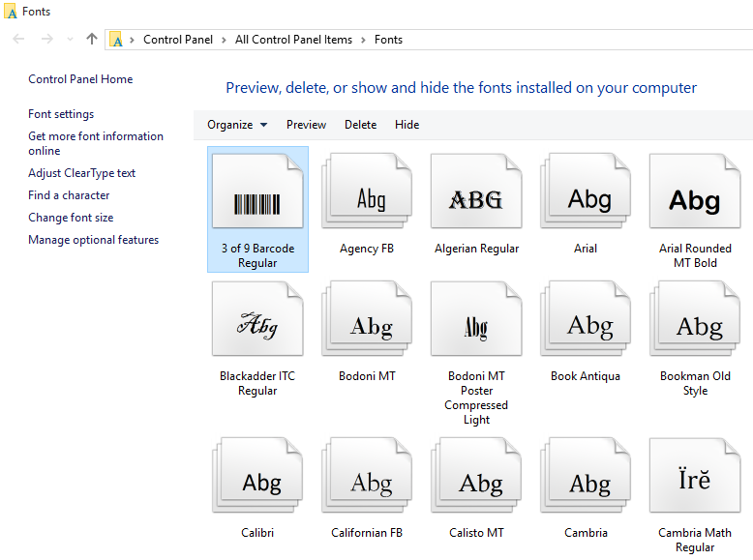
Task: Select the Algerian Regular font icon
Action: point(476,191)
